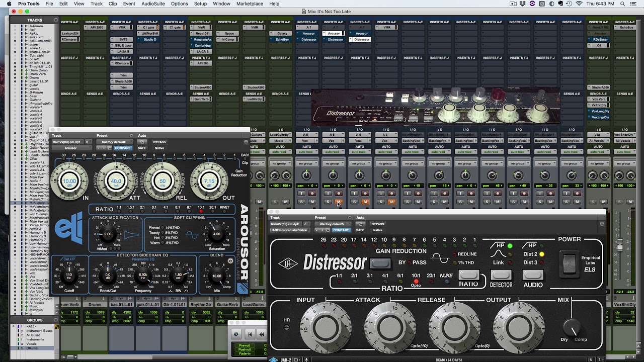Click COMPARE in the Arousor plugin header
This screenshot has height=362, width=644.
click(x=122, y=148)
